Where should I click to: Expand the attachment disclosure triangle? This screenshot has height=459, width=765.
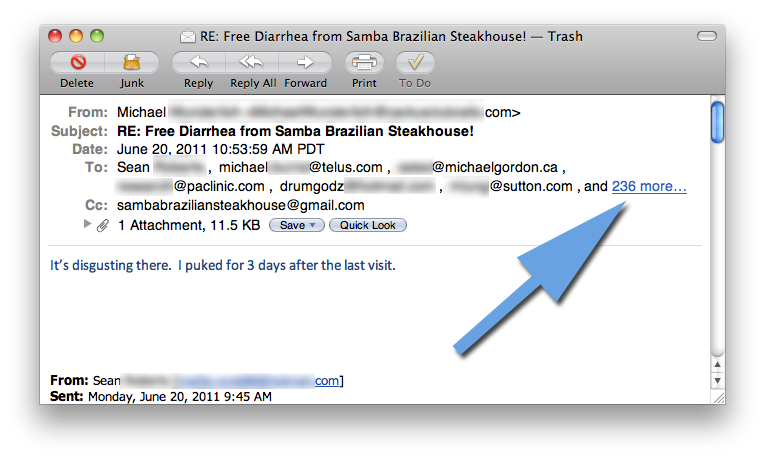click(x=87, y=224)
